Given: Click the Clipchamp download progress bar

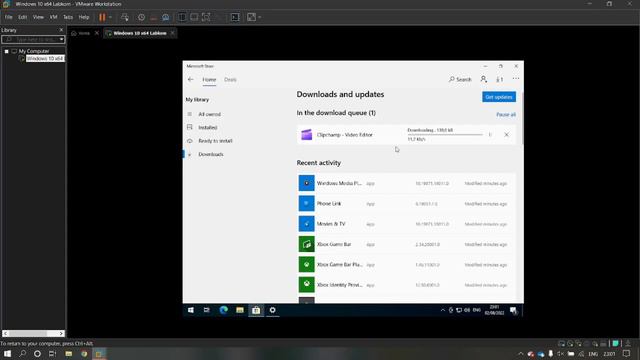Looking at the screenshot, I should (x=445, y=135).
